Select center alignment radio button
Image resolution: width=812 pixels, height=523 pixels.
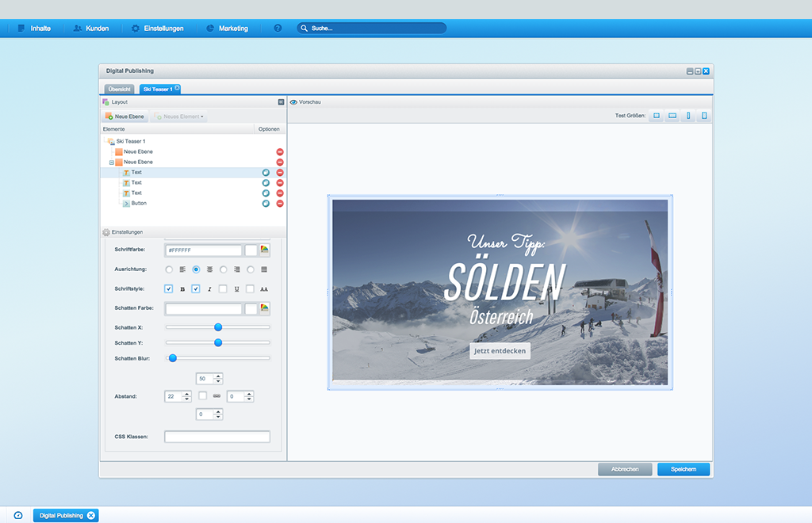(x=196, y=269)
